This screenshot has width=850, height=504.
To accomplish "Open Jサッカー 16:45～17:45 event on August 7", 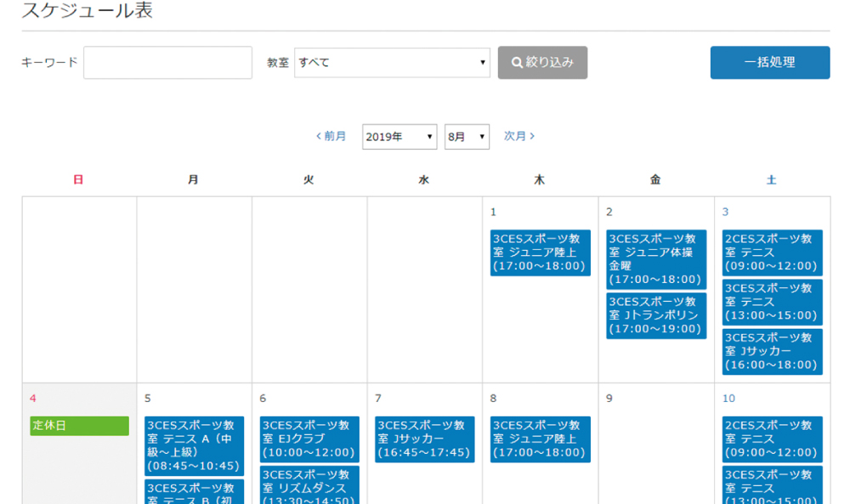I will (x=424, y=439).
